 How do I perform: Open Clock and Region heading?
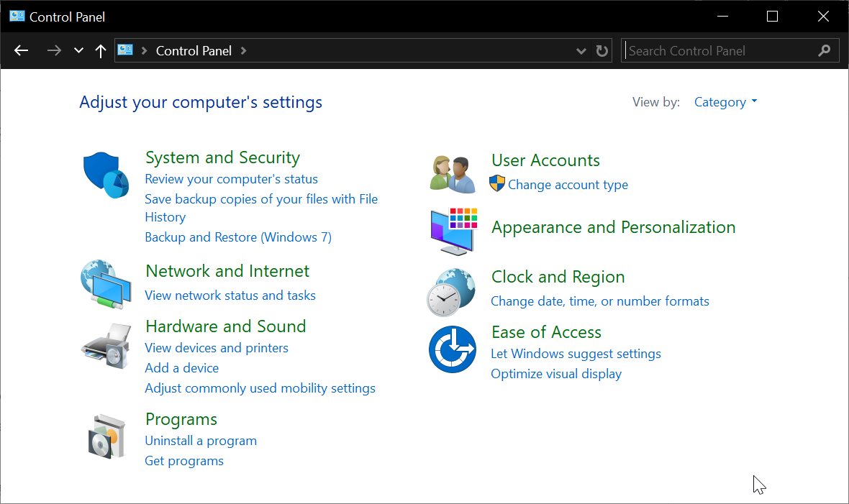558,277
